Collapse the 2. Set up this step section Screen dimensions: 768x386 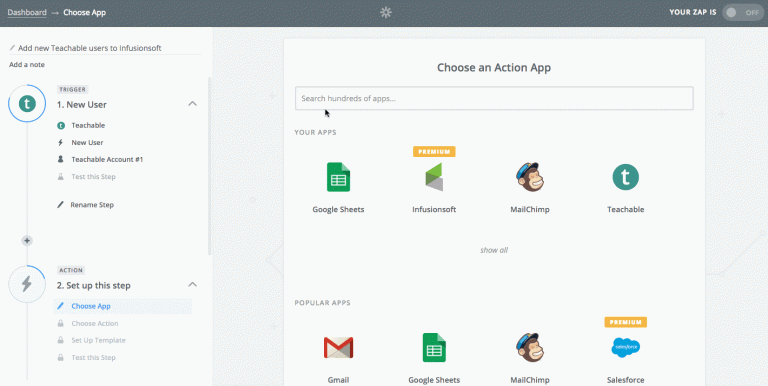[193, 285]
